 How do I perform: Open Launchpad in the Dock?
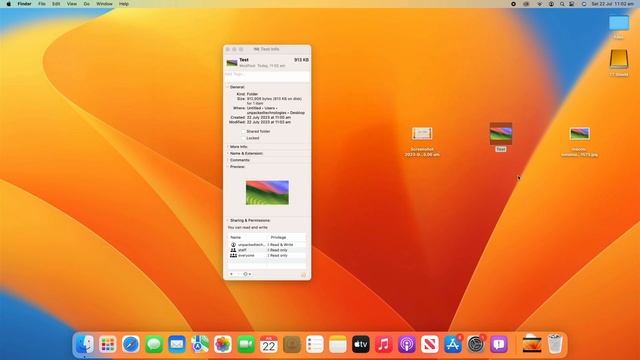(108, 344)
